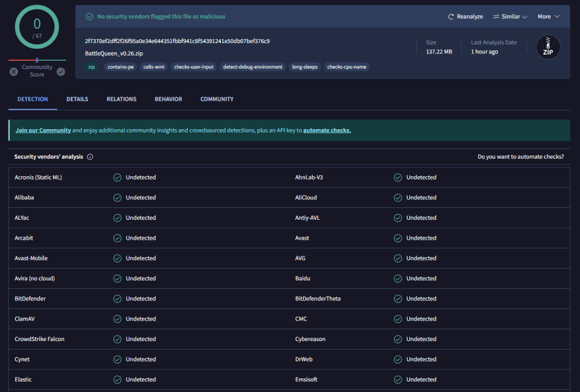Click the green check in no-vendors-flagged banner
The image size is (580, 392).
(89, 16)
